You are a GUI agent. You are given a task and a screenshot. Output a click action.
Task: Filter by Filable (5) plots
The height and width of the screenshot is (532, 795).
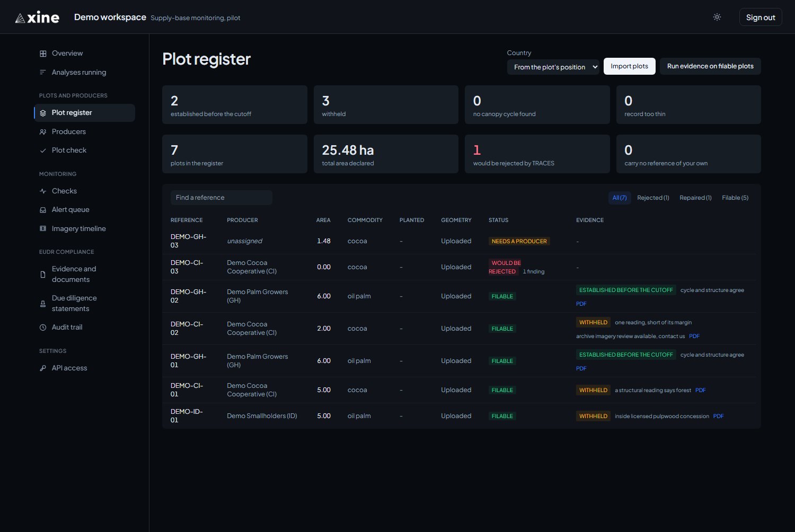[x=735, y=198]
